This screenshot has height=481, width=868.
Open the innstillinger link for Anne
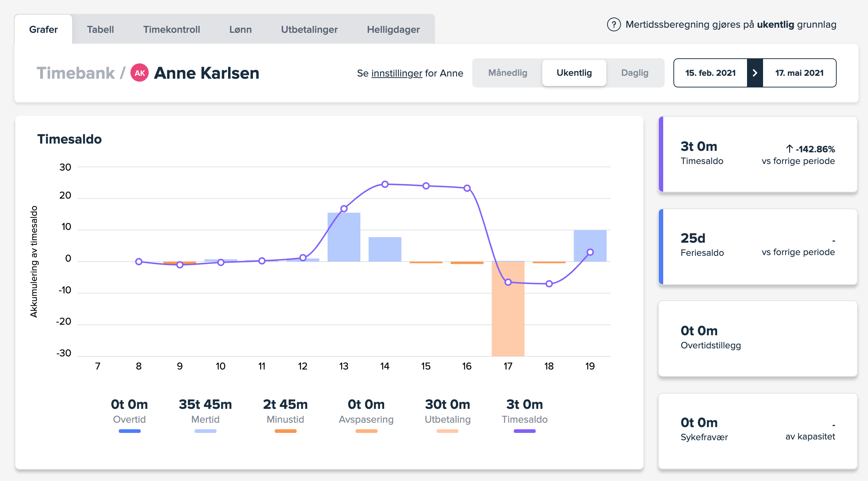pyautogui.click(x=396, y=73)
